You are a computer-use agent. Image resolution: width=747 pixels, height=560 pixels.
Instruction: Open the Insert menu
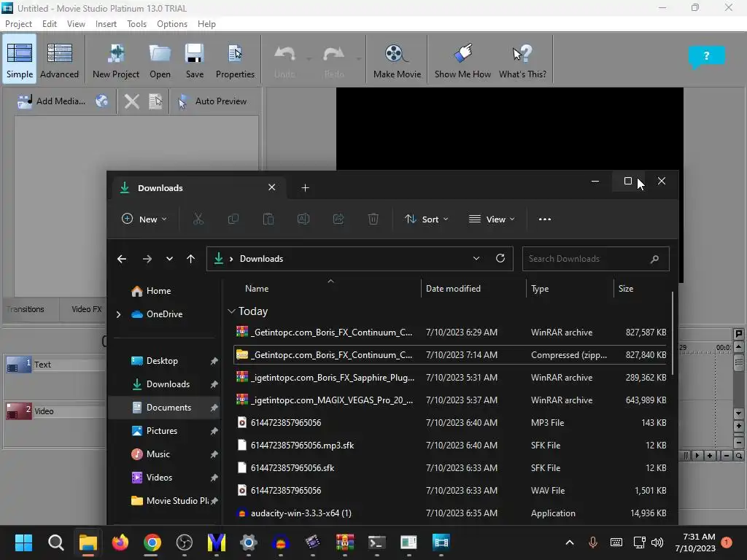coord(106,24)
